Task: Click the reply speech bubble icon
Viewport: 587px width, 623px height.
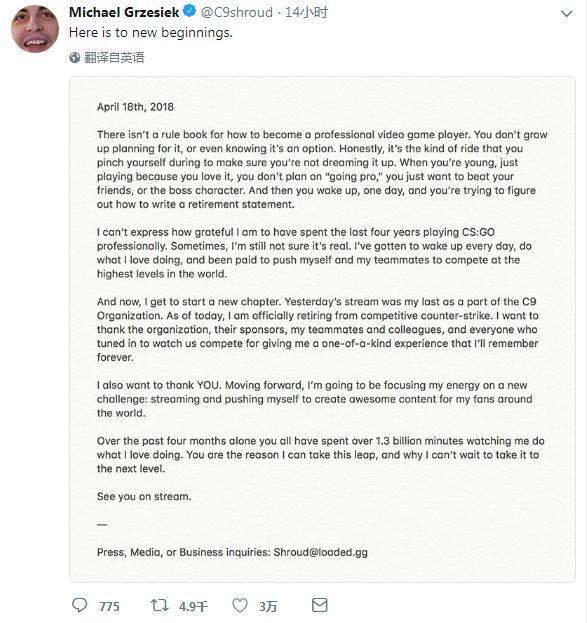Action: (79, 605)
